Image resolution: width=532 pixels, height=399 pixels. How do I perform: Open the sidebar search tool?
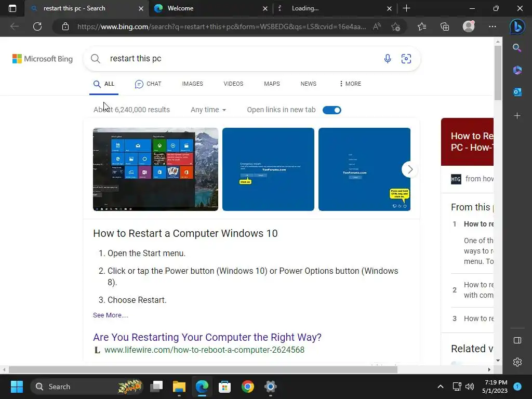(517, 48)
